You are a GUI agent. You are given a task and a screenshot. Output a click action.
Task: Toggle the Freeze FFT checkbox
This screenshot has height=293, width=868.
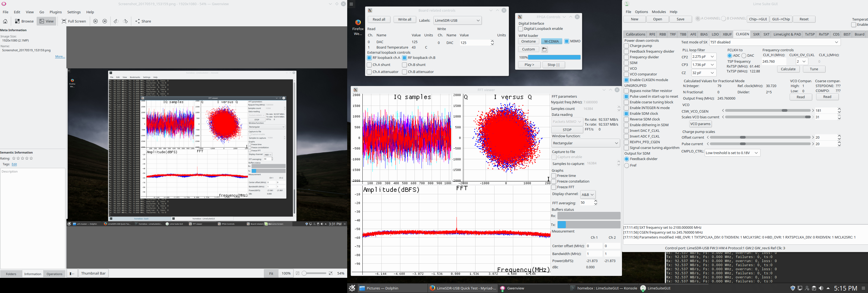[554, 187]
